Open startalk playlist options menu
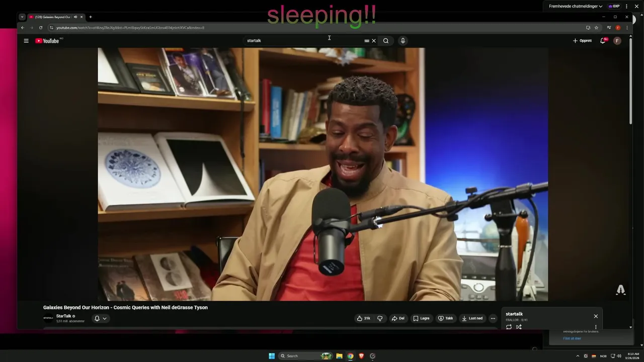This screenshot has width=644, height=362. click(596, 327)
